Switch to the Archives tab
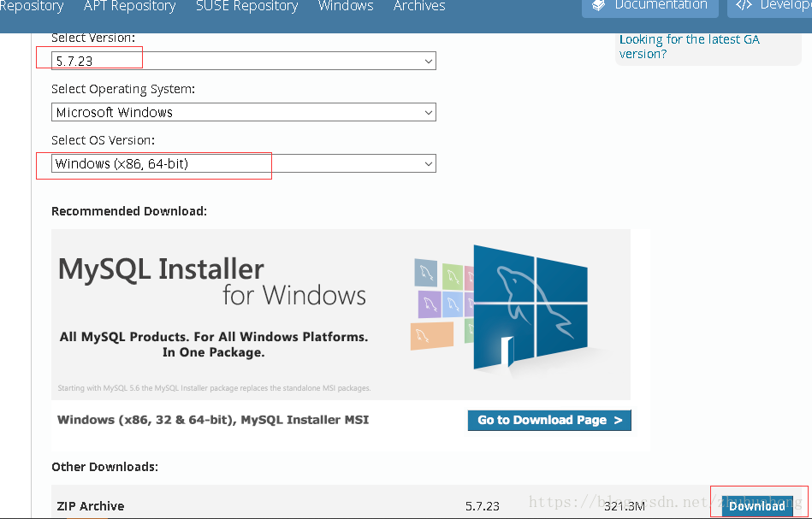The width and height of the screenshot is (812, 519). pos(419,6)
